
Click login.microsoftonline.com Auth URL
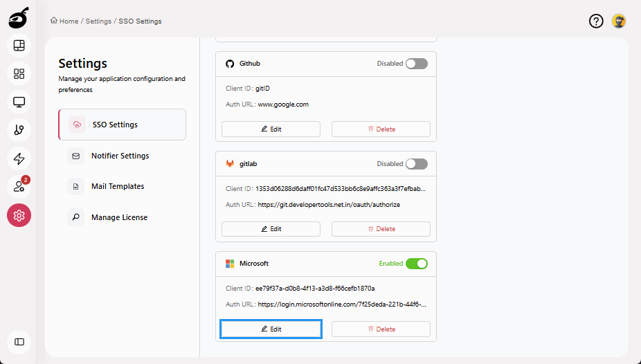pos(342,304)
